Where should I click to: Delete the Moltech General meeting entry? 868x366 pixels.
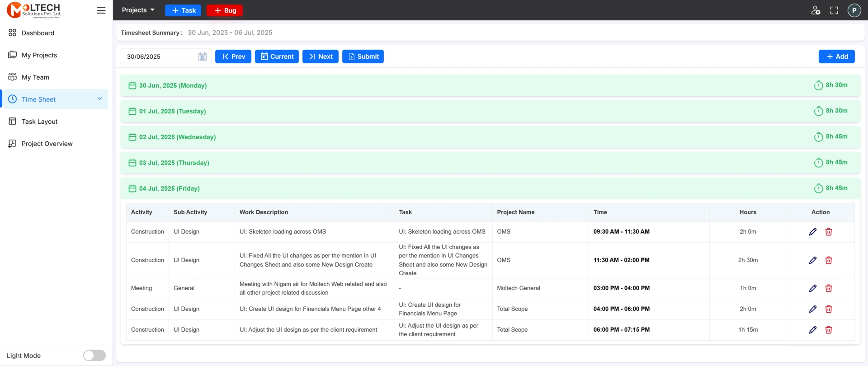tap(829, 288)
